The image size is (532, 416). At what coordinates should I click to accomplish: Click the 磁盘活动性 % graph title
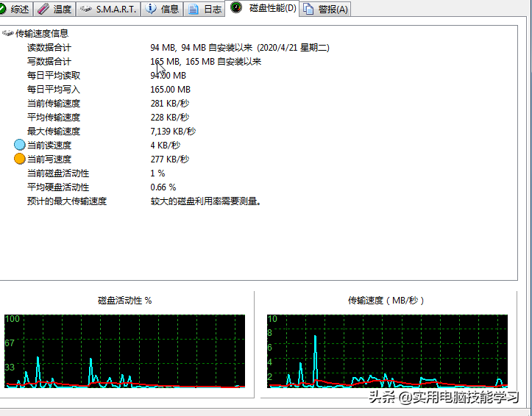coord(124,300)
